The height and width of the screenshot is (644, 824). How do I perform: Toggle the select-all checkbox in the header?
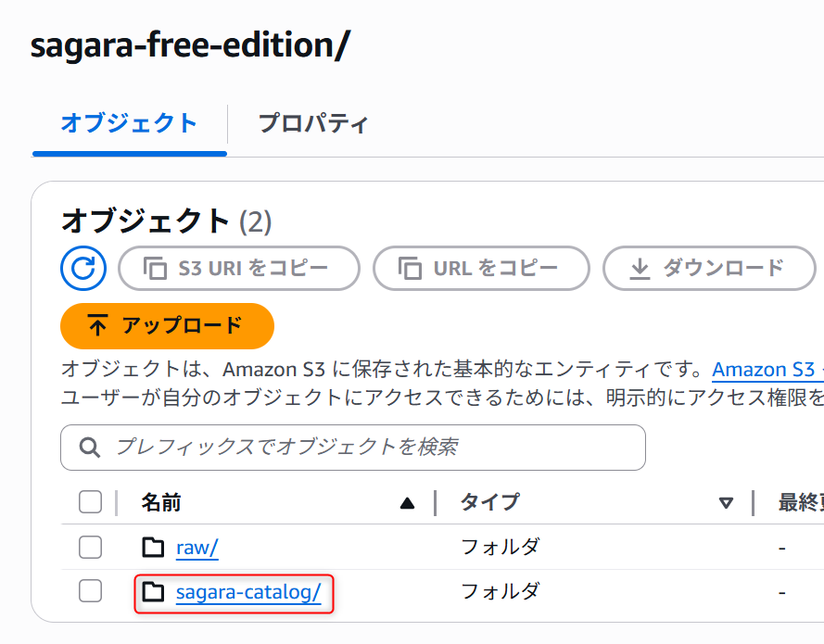(x=91, y=502)
